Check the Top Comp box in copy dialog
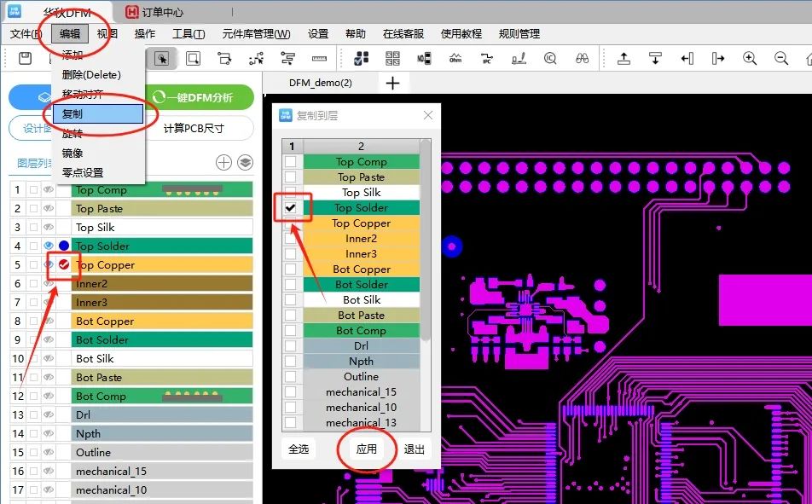Viewport: 812px width, 504px height. (x=291, y=162)
